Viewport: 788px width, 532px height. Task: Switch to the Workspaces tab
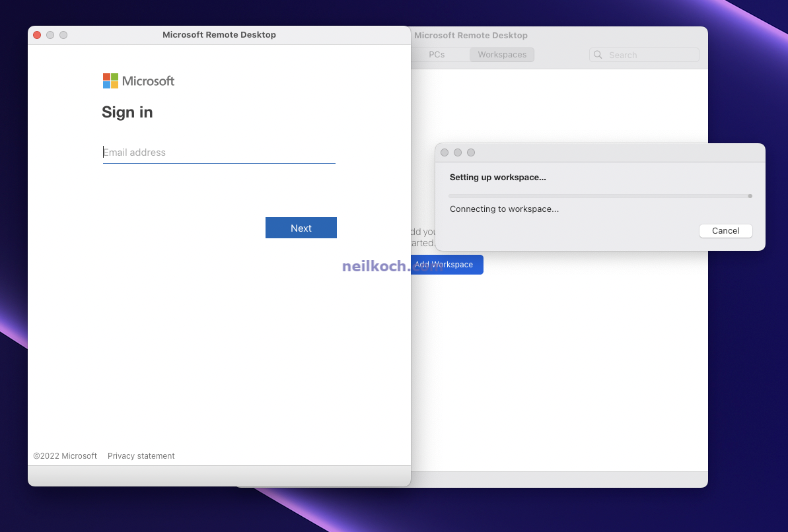(x=501, y=54)
